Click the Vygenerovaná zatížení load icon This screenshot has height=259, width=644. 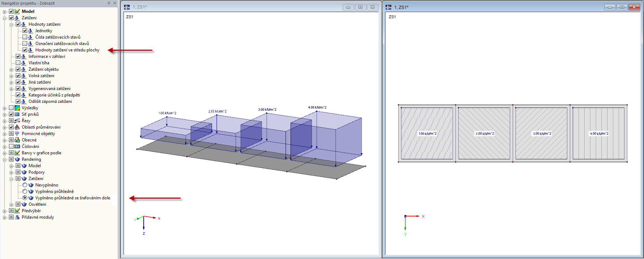pos(24,89)
